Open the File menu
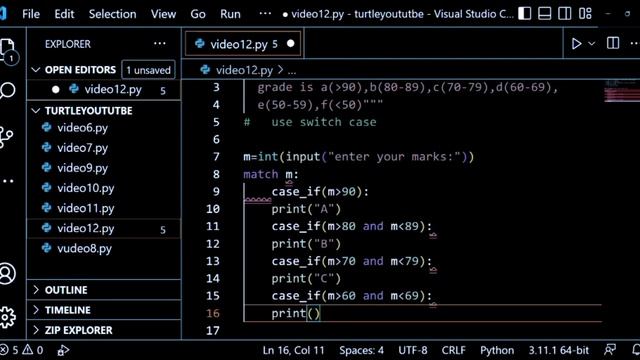The height and width of the screenshot is (360, 640). 31,14
